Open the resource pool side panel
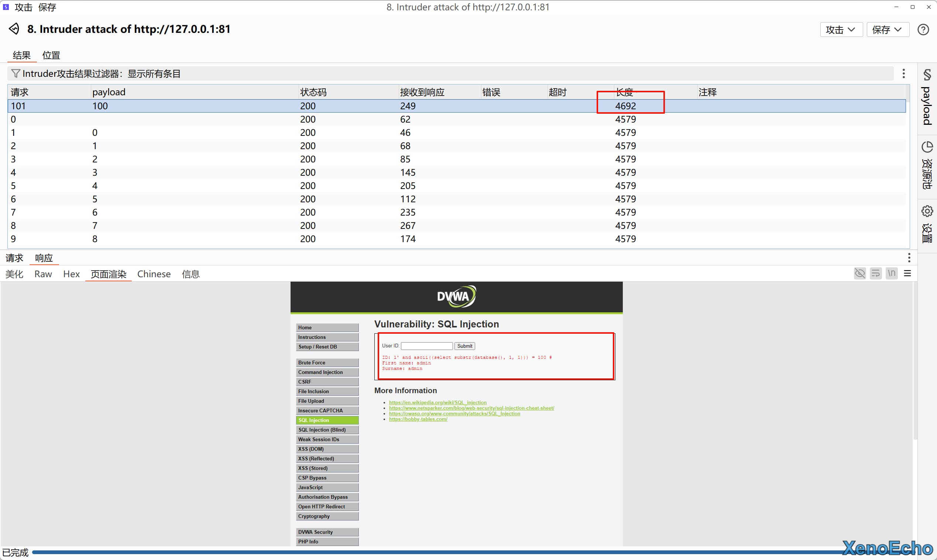937x560 pixels. tap(927, 165)
